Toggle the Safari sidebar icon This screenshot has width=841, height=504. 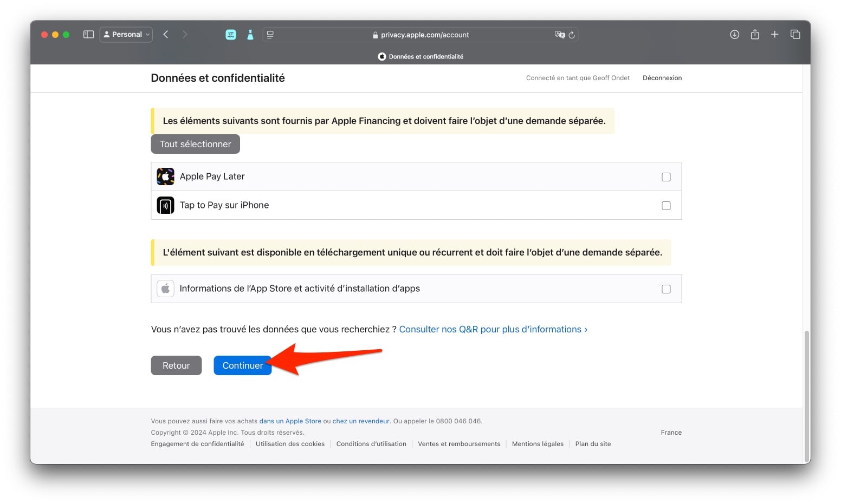(x=88, y=35)
